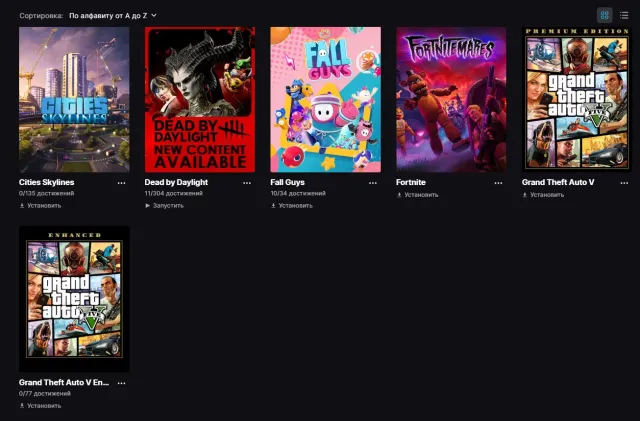Viewport: 640px width, 421px height.
Task: Click the Сортировка label
Action: coord(41,16)
